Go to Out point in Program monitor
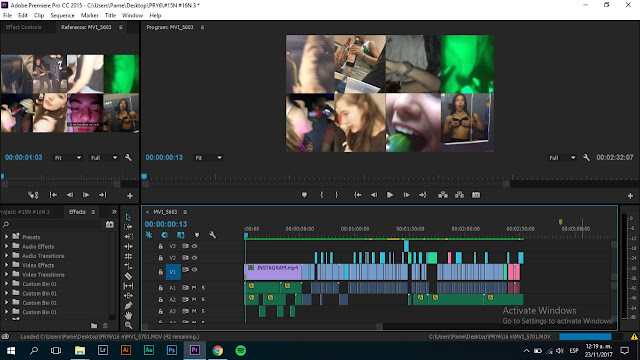The image size is (640, 360). pos(422,195)
